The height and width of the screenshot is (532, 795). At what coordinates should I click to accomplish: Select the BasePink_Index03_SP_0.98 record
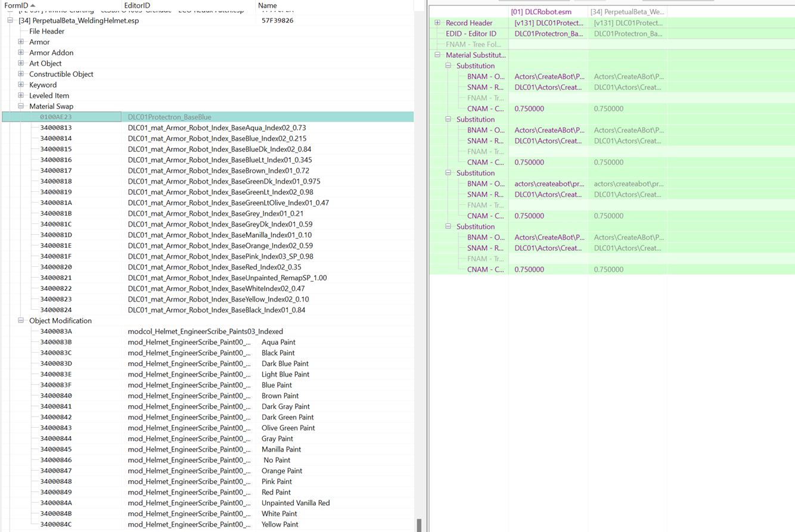click(207, 256)
